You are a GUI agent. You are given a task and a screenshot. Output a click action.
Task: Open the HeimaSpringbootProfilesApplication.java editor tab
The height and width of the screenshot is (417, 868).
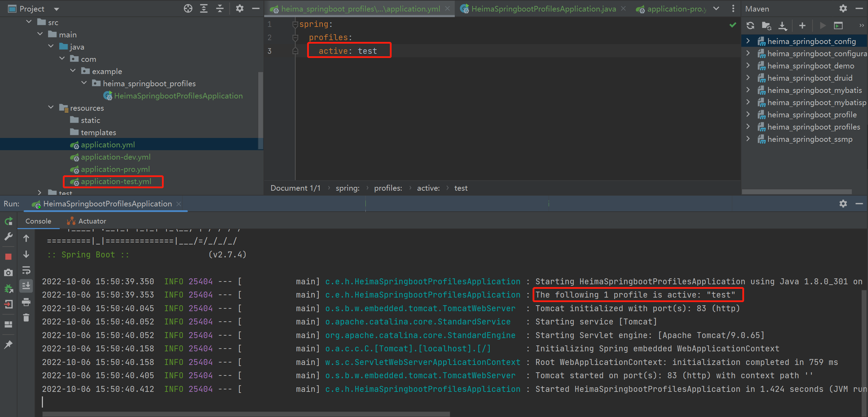click(543, 9)
